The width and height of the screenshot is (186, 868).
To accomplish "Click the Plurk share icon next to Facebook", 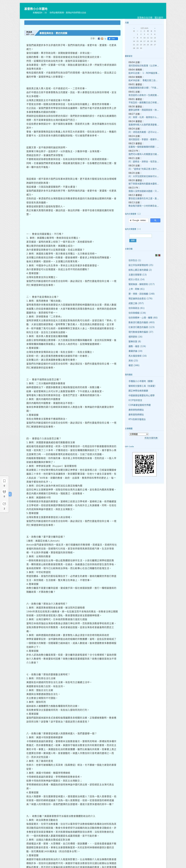I will [102, 39].
